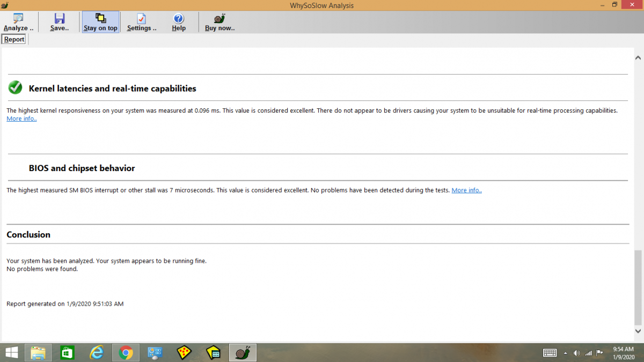The width and height of the screenshot is (644, 362).
Task: Click the BIOS and chipset behavior heading
Action: point(82,168)
